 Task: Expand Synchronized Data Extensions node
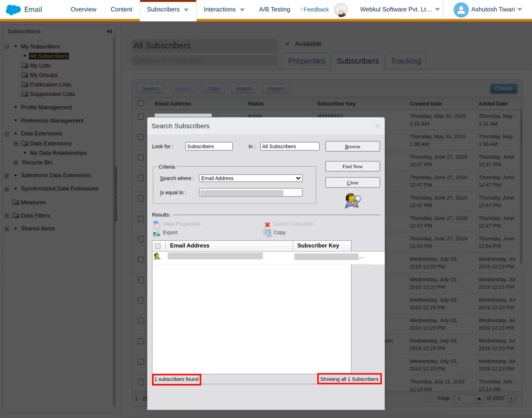(7, 189)
